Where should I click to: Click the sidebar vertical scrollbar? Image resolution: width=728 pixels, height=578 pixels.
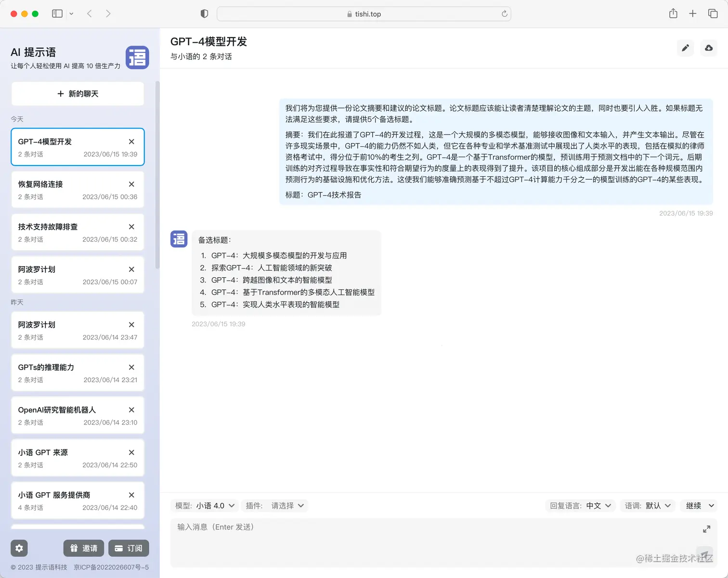point(157,175)
